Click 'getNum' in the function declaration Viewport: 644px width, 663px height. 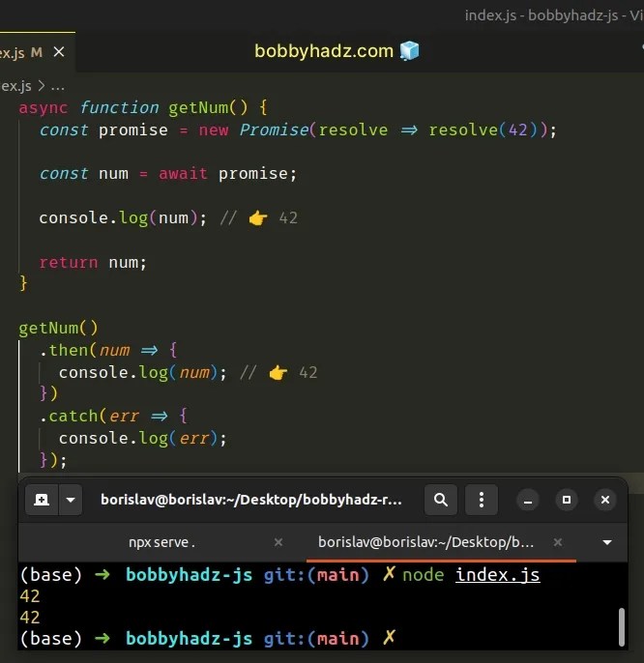(x=198, y=108)
